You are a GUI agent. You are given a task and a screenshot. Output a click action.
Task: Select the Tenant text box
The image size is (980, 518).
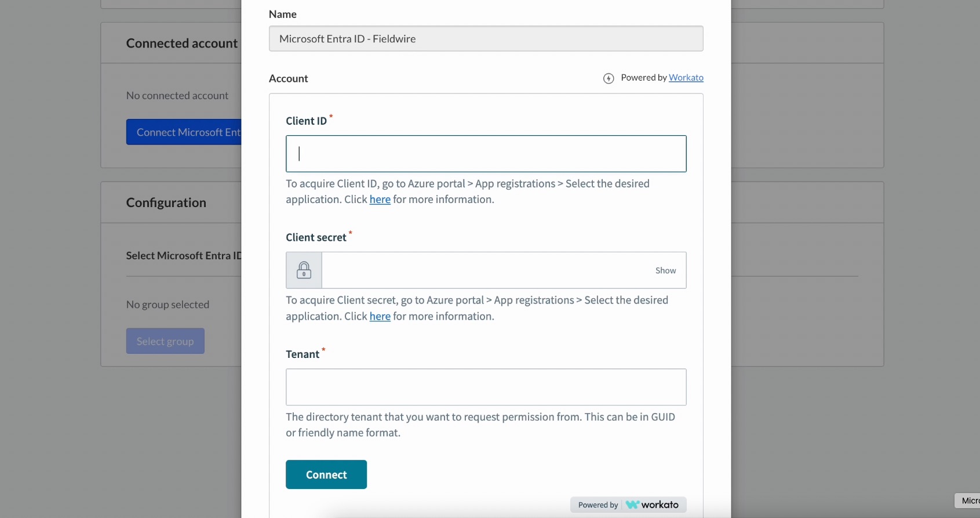[x=486, y=387]
